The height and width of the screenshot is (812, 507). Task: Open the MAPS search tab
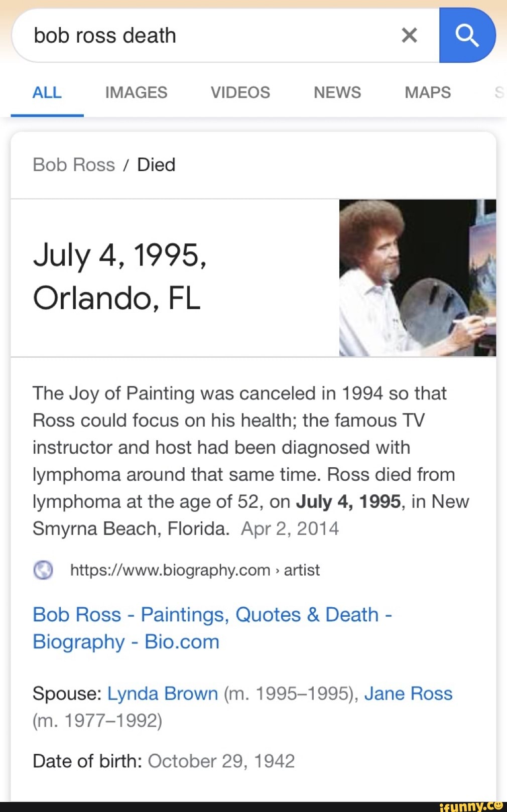click(x=427, y=92)
